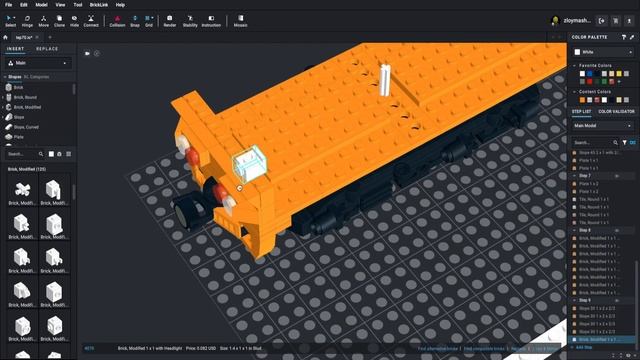This screenshot has width=640, height=360.
Task: Run the Stability check tool
Action: coord(190,21)
